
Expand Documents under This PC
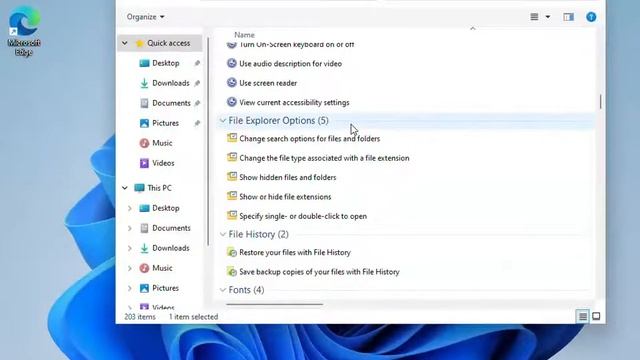[130, 228]
